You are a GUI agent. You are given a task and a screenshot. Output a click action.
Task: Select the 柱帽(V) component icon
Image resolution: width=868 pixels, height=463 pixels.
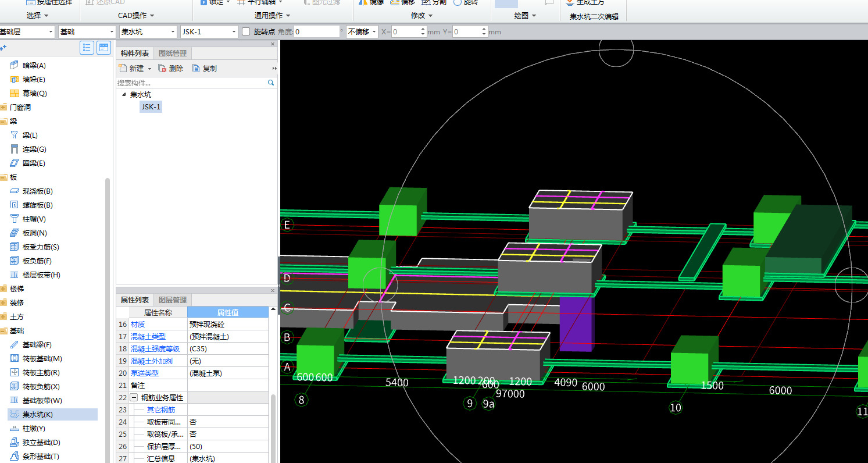[x=15, y=219]
